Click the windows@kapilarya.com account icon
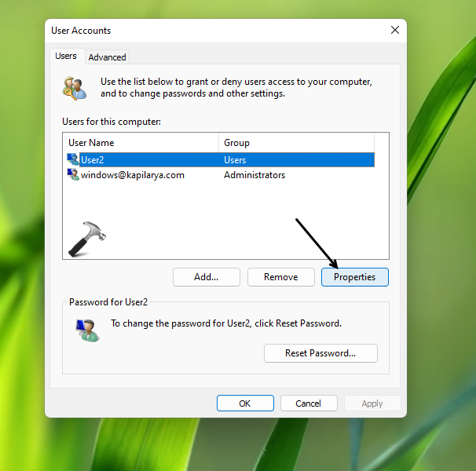476x471 pixels. point(73,175)
